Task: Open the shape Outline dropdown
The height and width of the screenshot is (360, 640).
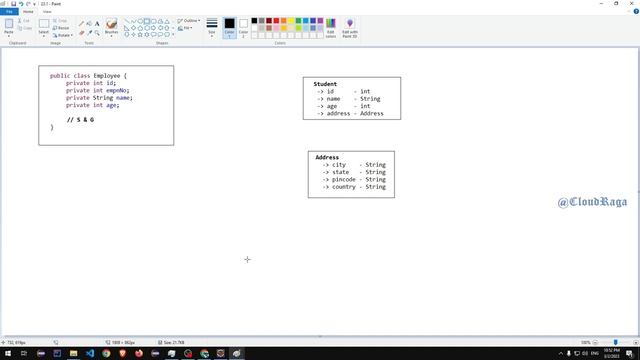Action: (x=189, y=20)
